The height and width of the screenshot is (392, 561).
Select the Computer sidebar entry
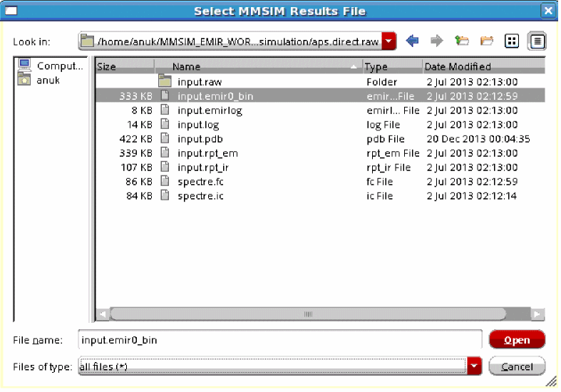click(51, 66)
